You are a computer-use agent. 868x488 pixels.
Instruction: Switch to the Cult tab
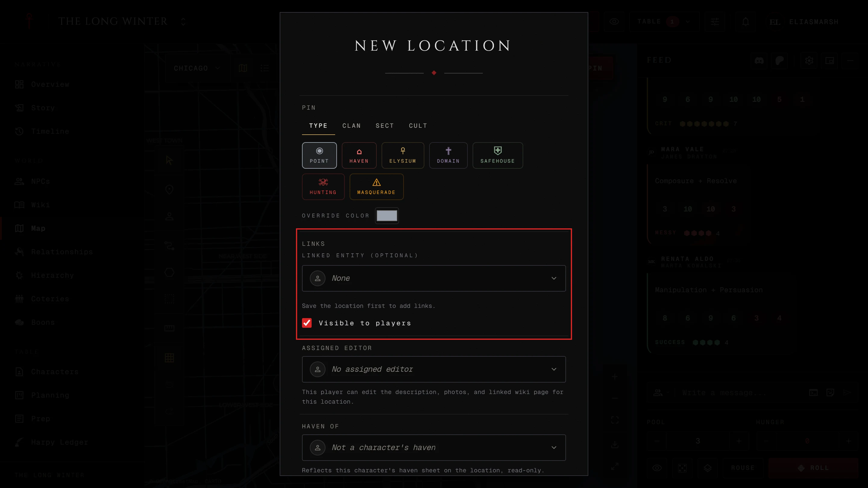[418, 126]
